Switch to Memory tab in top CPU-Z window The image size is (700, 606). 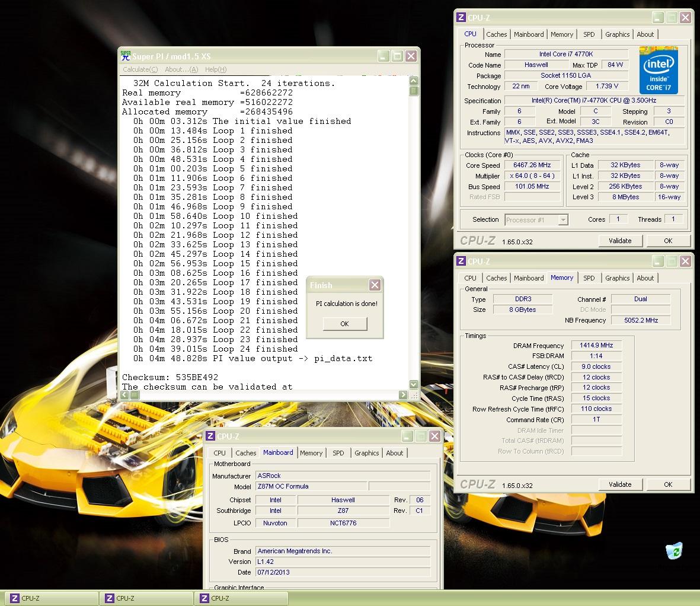point(562,34)
